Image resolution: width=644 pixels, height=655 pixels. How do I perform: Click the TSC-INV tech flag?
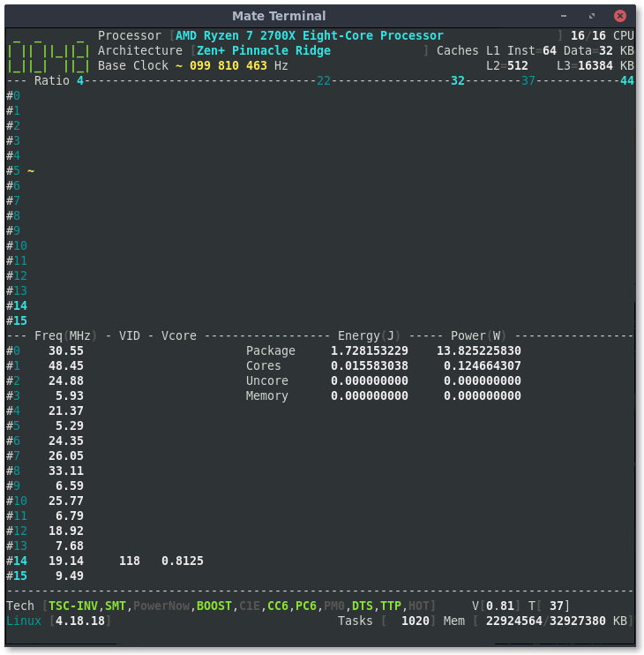pyautogui.click(x=73, y=606)
